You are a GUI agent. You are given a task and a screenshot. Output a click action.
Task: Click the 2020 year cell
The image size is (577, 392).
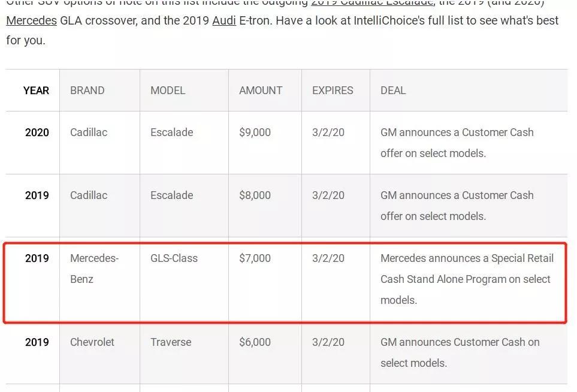(37, 132)
